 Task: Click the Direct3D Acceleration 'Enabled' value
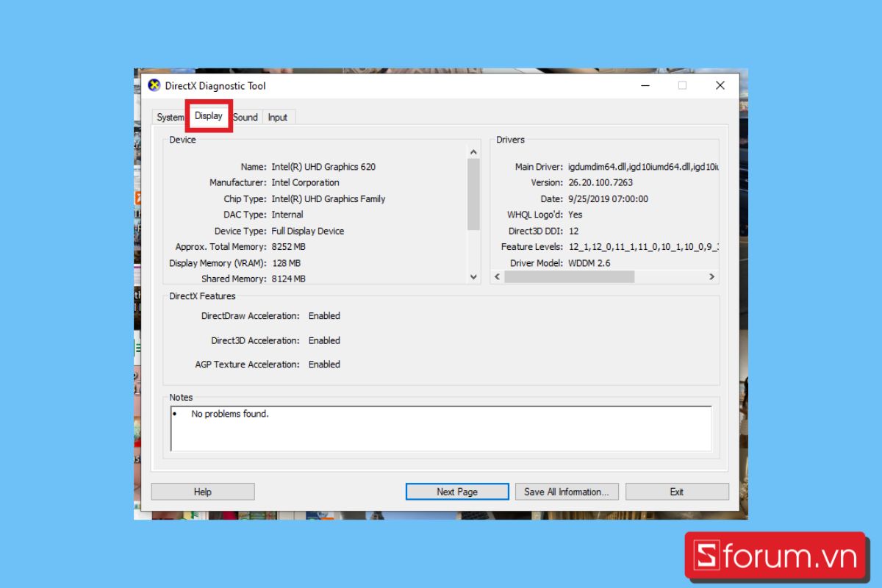(x=324, y=340)
